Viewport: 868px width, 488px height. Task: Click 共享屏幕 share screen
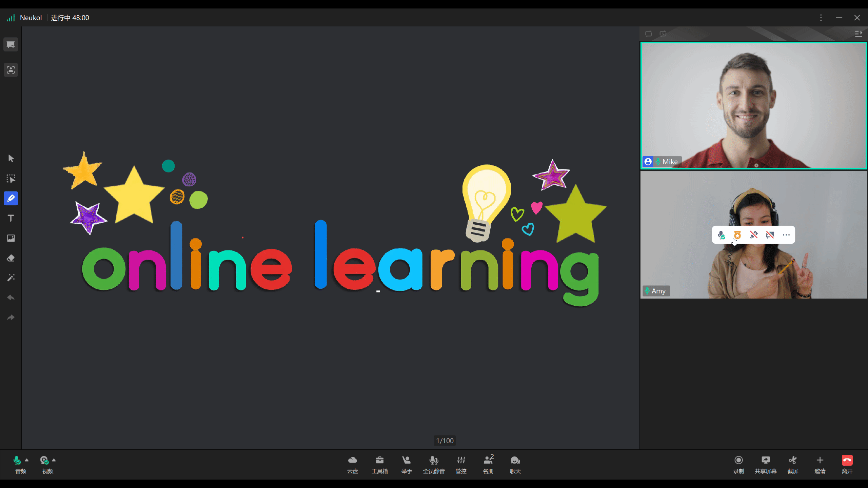click(x=766, y=465)
